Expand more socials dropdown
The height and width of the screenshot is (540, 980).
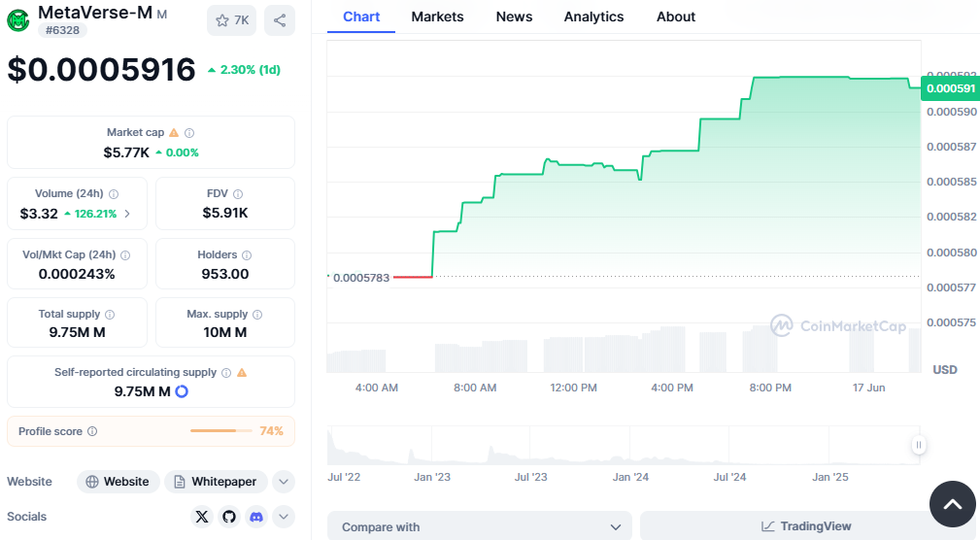[284, 517]
